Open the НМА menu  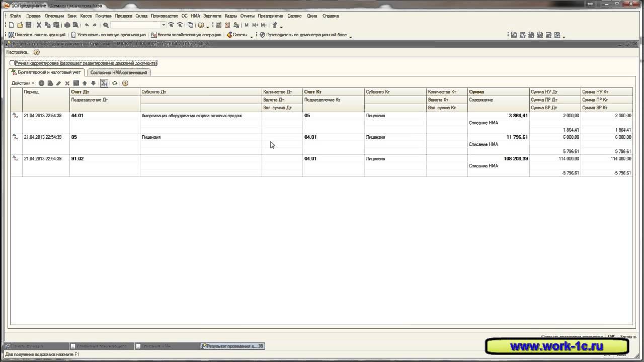(195, 16)
